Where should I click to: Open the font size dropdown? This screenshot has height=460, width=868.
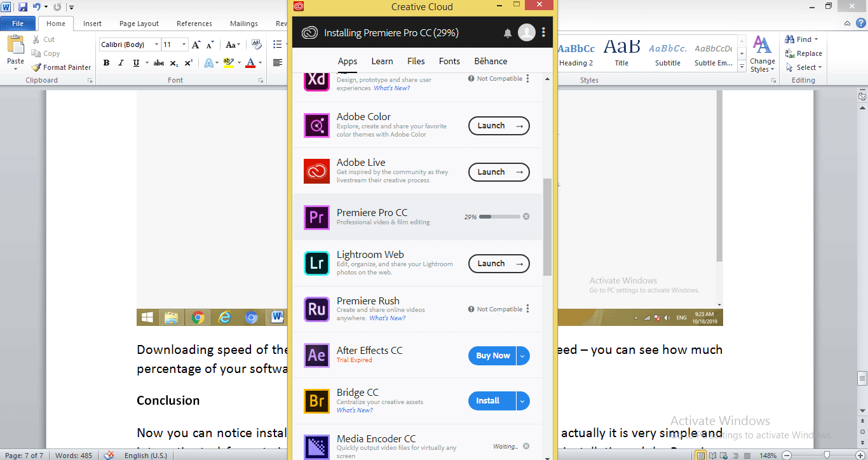184,44
